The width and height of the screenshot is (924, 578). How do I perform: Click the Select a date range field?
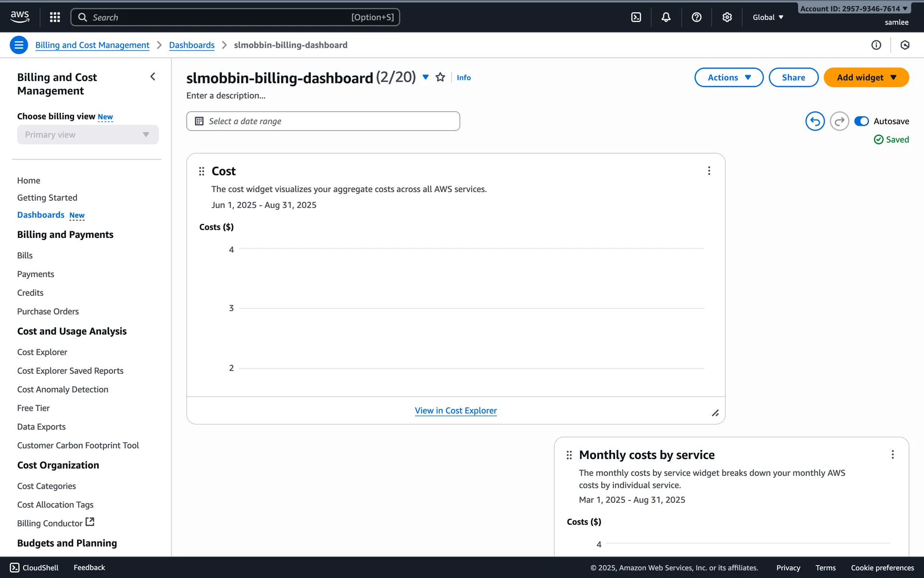323,121
